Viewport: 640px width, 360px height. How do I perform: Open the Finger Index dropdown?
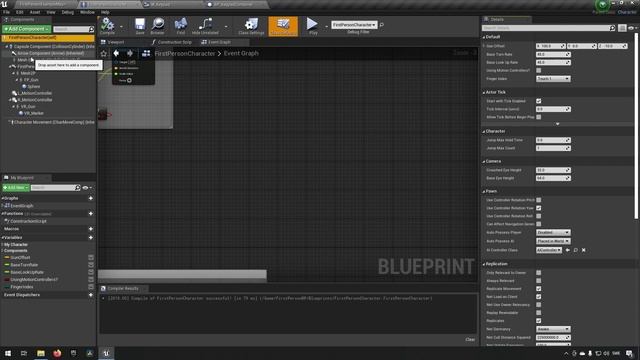click(x=553, y=78)
